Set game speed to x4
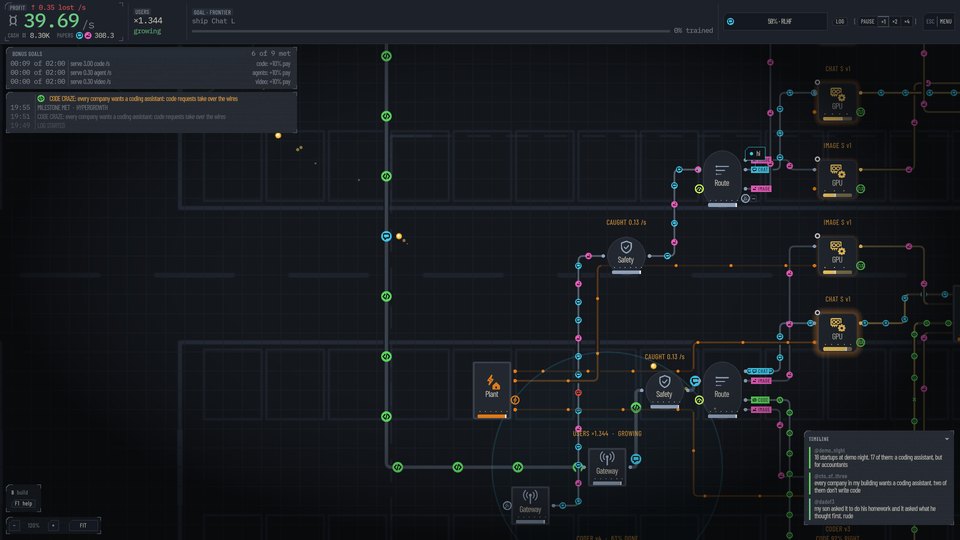Viewport: 960px width, 540px height. click(x=907, y=21)
